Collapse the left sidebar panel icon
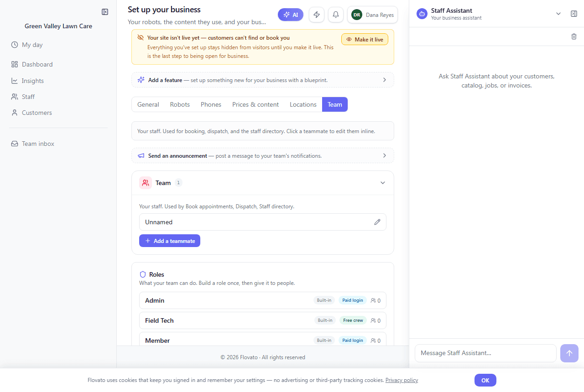The width and height of the screenshot is (584, 392). pos(105,12)
